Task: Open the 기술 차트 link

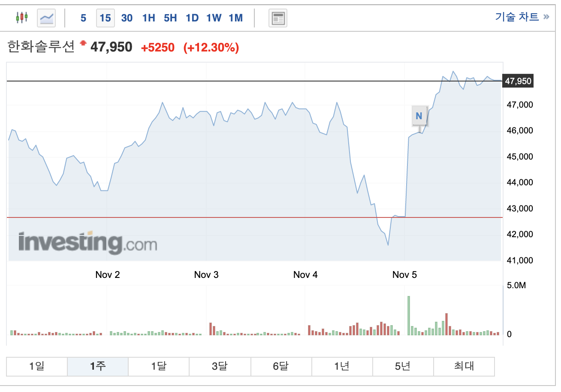Action: (x=522, y=17)
